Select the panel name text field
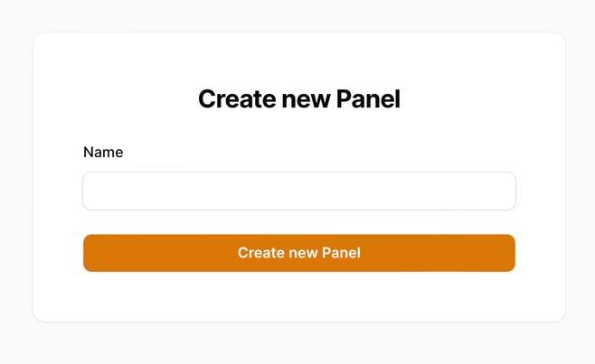Viewport: 595px width, 364px height. [x=298, y=191]
